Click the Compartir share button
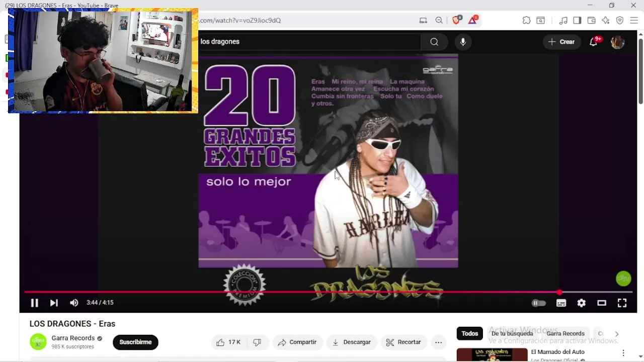The height and width of the screenshot is (362, 644). point(297,342)
